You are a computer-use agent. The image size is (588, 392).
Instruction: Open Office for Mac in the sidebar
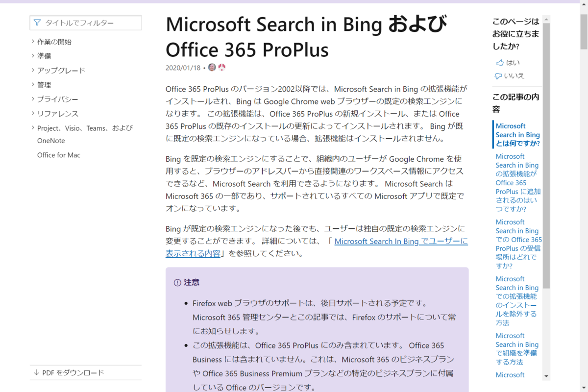(x=59, y=155)
